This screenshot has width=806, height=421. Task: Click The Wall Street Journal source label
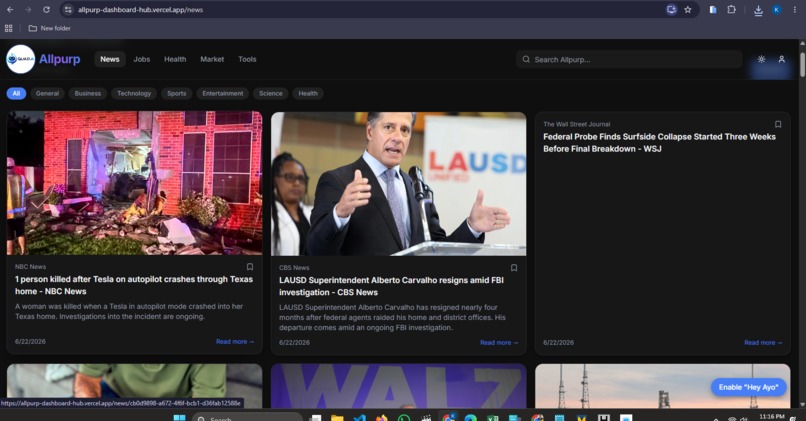click(x=577, y=124)
